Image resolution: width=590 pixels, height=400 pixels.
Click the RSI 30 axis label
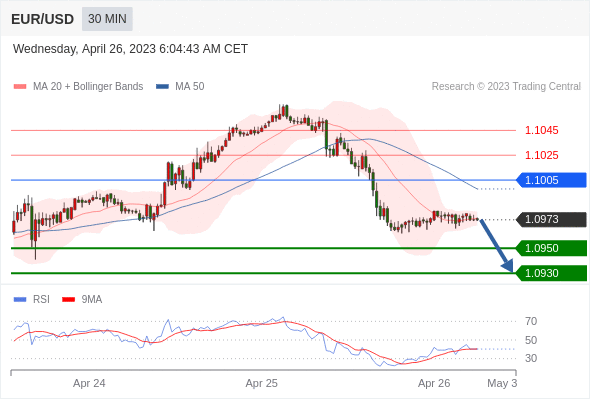(x=531, y=358)
